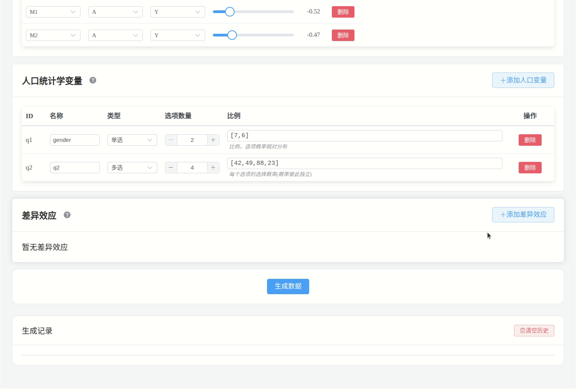580x392 pixels.
Task: Open the 多选 type dropdown for q2
Action: tap(132, 167)
